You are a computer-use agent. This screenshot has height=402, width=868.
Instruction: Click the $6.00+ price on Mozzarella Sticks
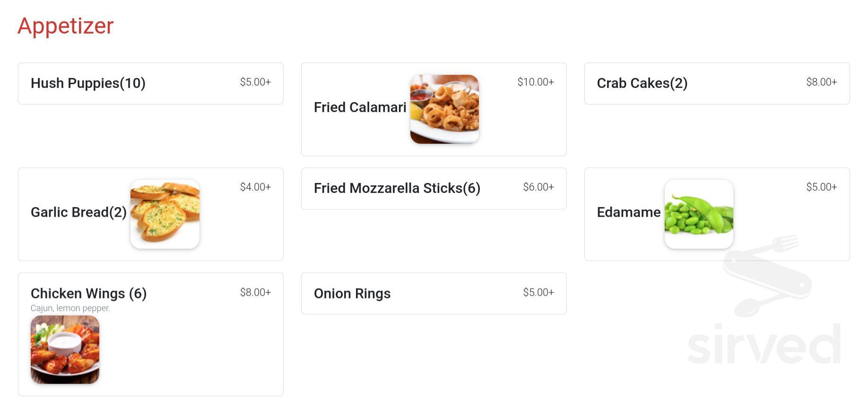point(538,186)
